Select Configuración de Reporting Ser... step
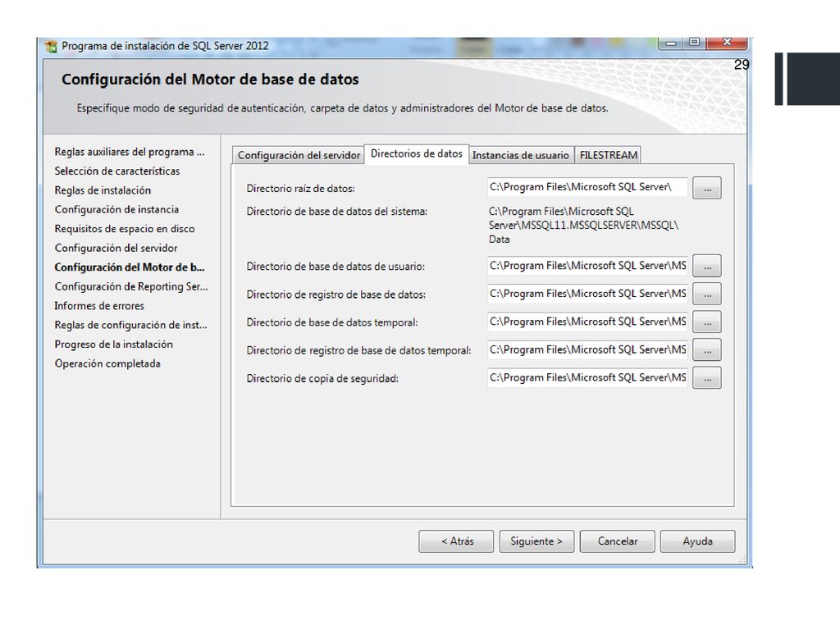This screenshot has height=630, width=840. [131, 287]
